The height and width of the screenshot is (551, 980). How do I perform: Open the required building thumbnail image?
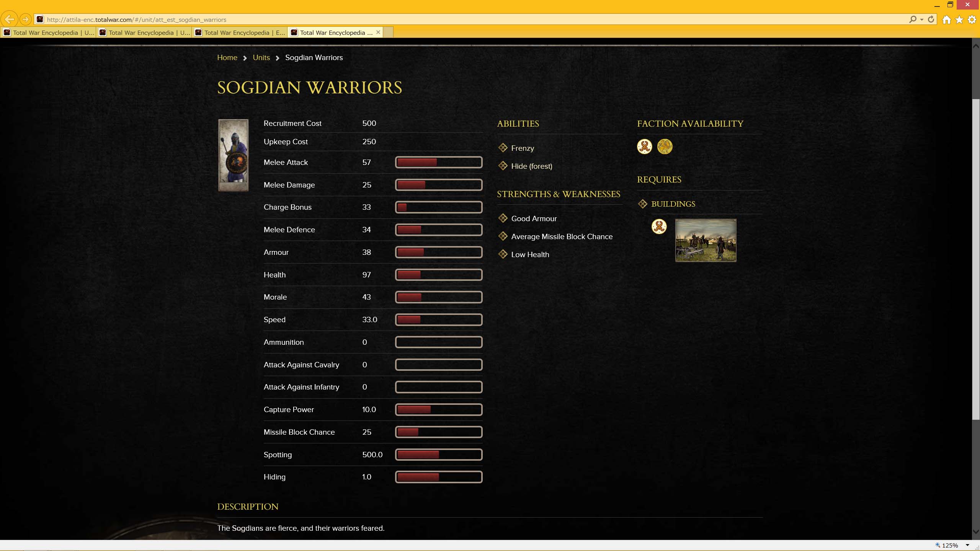click(706, 240)
